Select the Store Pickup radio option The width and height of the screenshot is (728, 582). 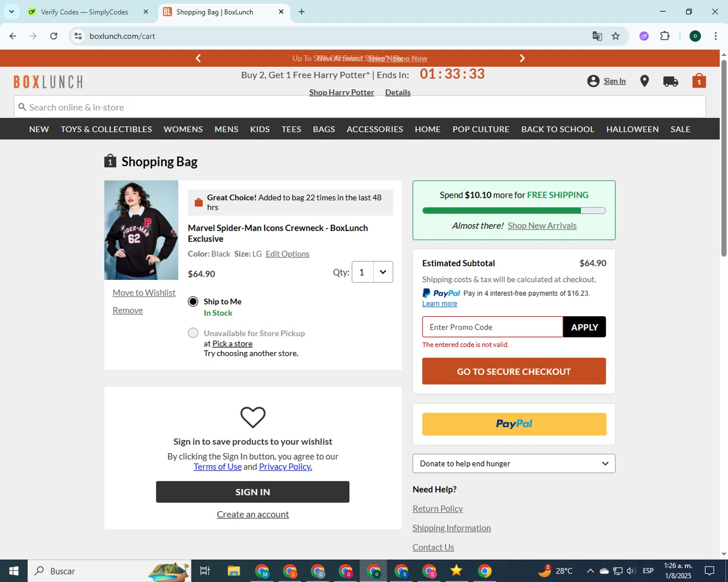coord(193,333)
